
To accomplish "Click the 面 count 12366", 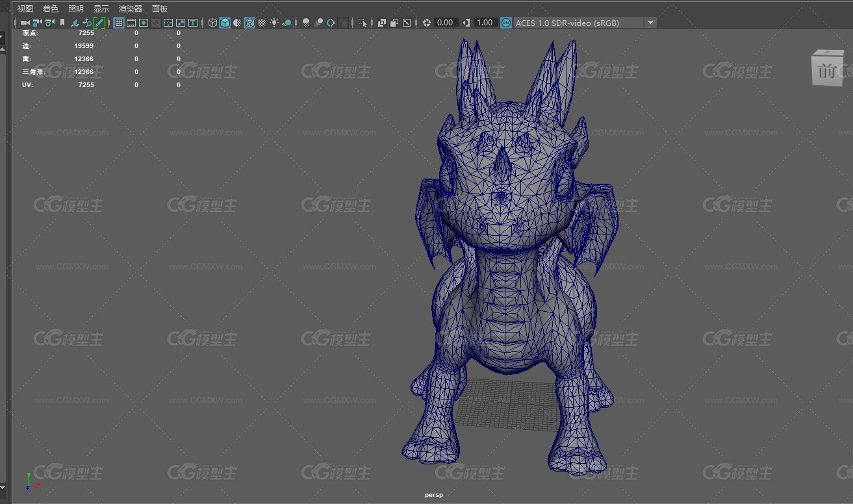I will coord(84,59).
